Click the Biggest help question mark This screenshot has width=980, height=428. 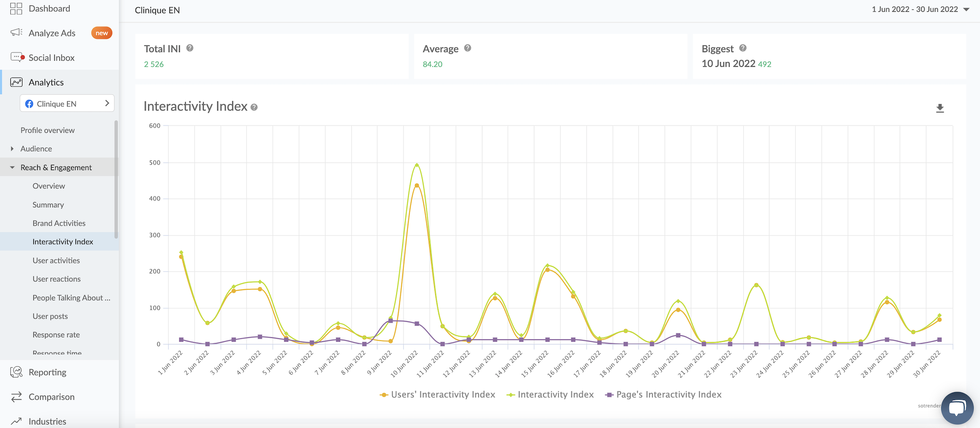coord(743,48)
